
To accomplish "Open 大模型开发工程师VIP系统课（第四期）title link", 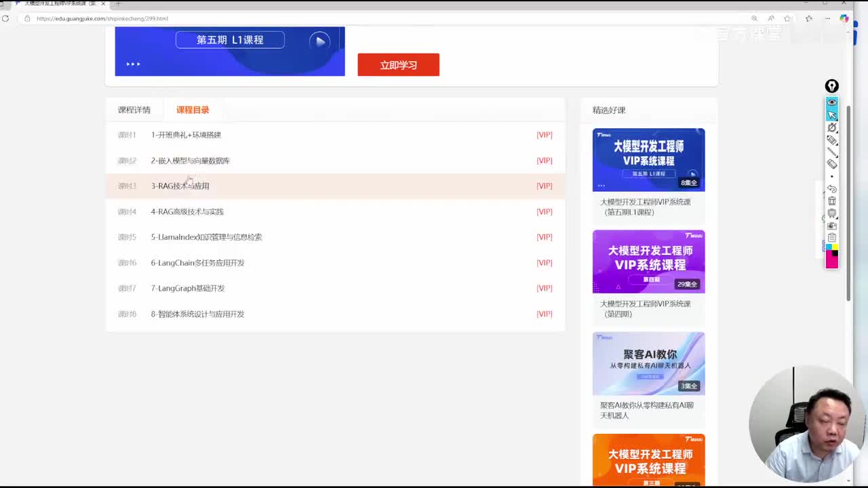I will (x=646, y=308).
